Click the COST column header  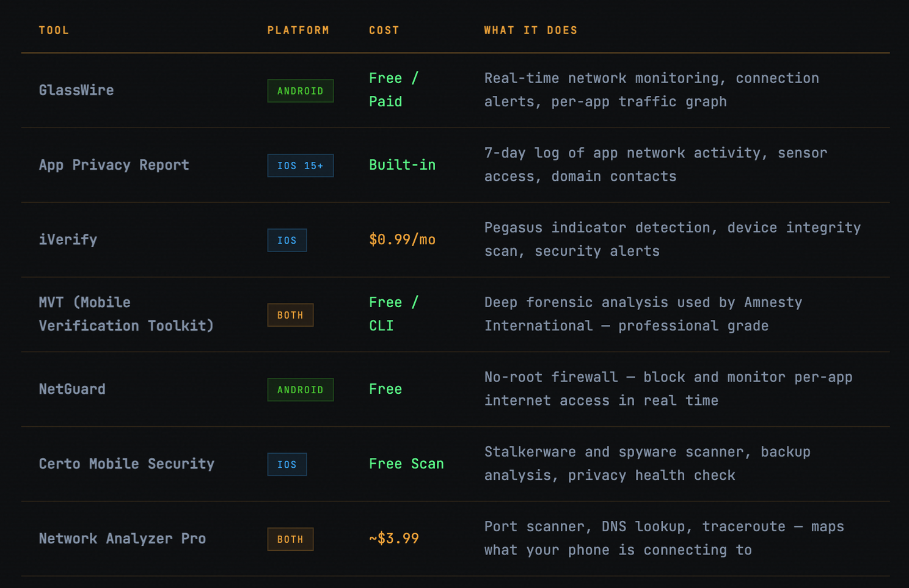coord(384,31)
